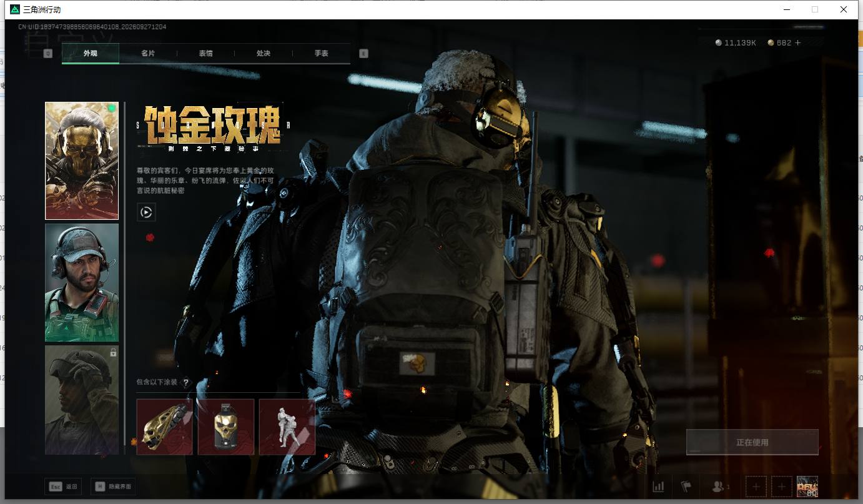Add a teammate in the first plus slot
The image size is (863, 504).
pos(756,487)
